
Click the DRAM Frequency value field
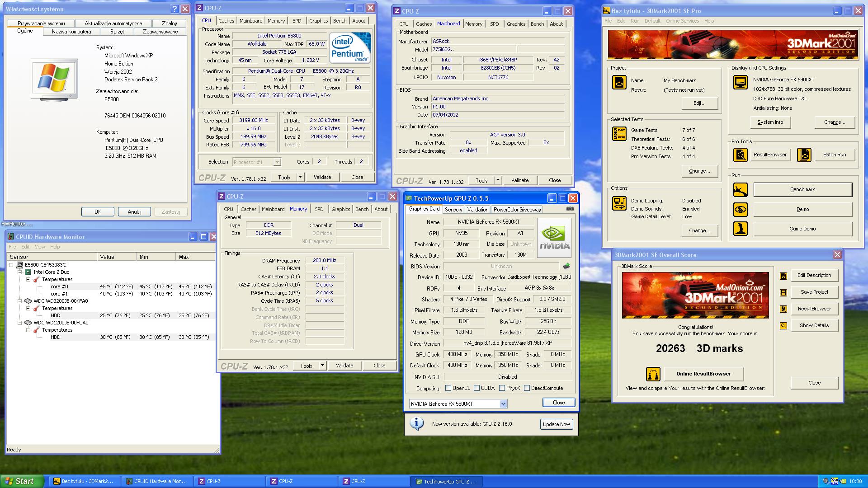[x=325, y=261]
